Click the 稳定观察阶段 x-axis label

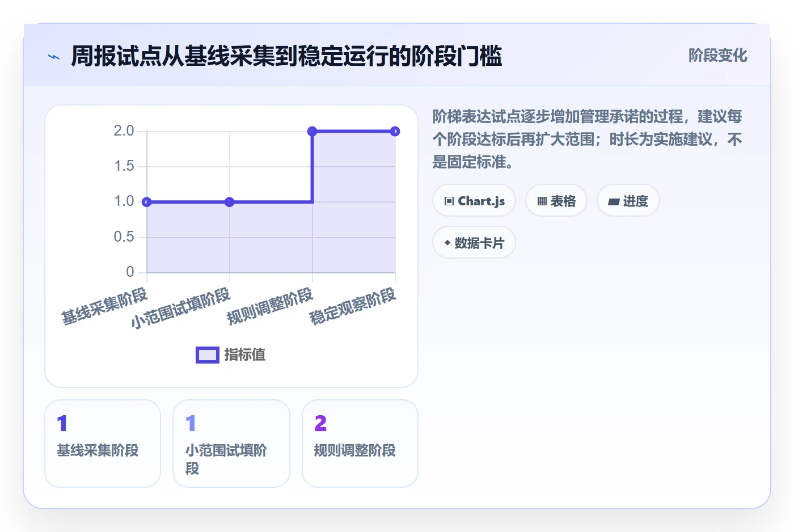(353, 306)
